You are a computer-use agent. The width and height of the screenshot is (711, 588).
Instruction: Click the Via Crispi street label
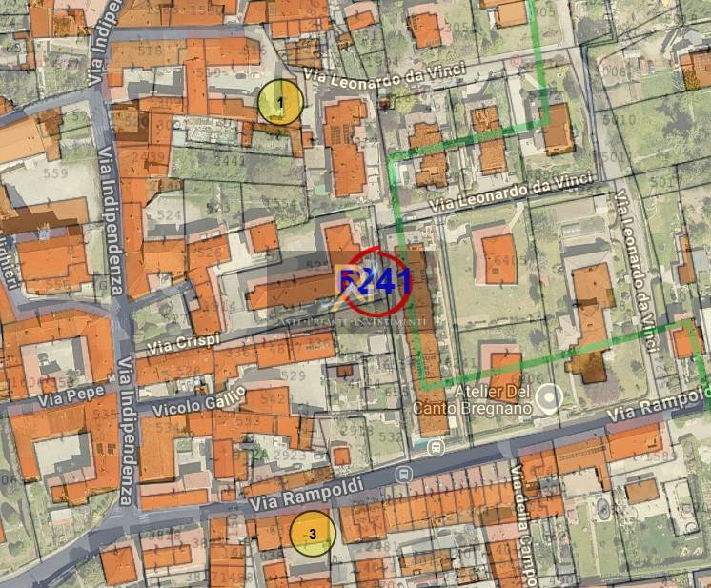coord(183,342)
